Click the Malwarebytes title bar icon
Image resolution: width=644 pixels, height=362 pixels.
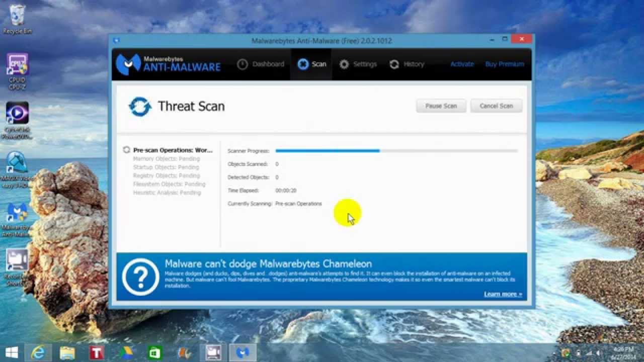point(116,41)
